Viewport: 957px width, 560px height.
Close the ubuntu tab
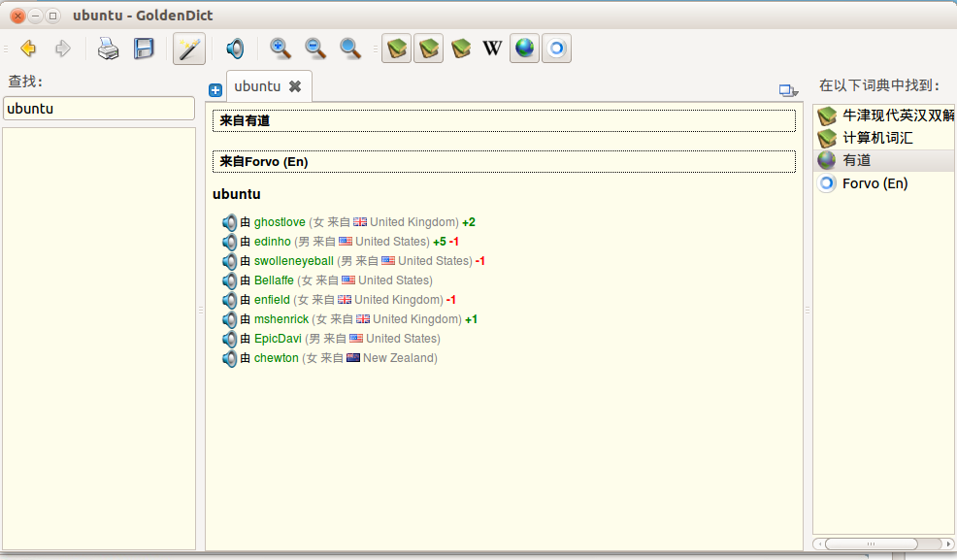click(x=295, y=86)
